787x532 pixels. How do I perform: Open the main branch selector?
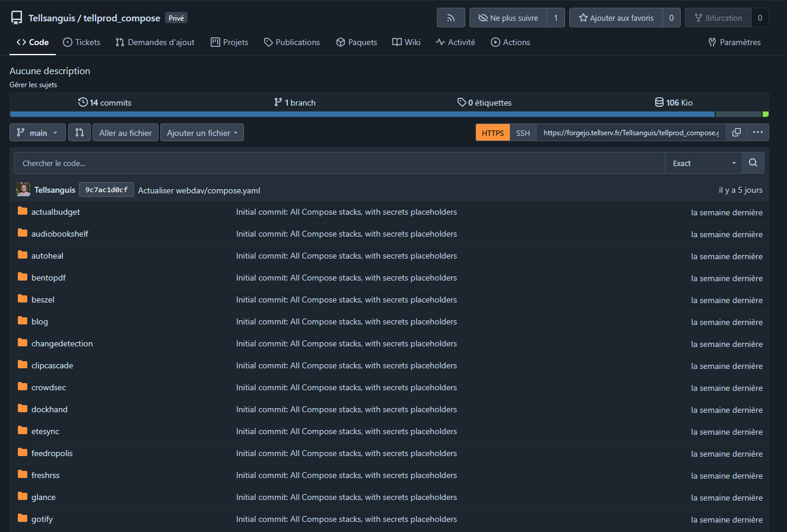click(37, 132)
